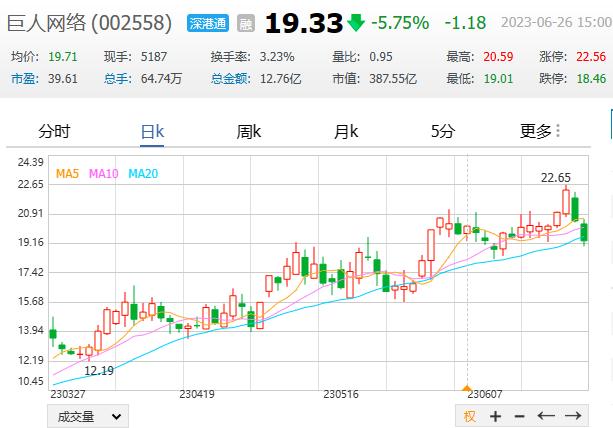Viewport: 613px width, 428px height.
Task: Click the 换手率 value 3.23%
Action: click(x=277, y=57)
